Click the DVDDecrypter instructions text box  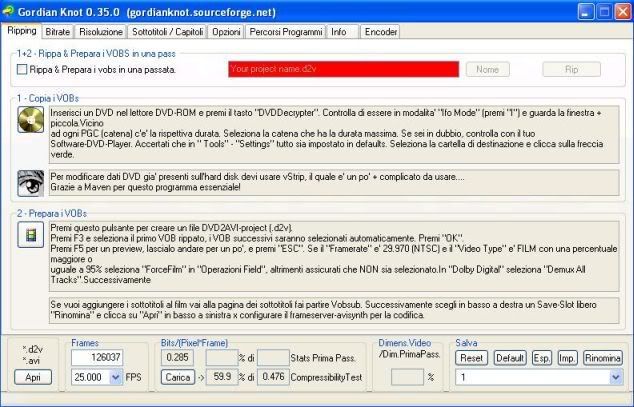[334, 135]
